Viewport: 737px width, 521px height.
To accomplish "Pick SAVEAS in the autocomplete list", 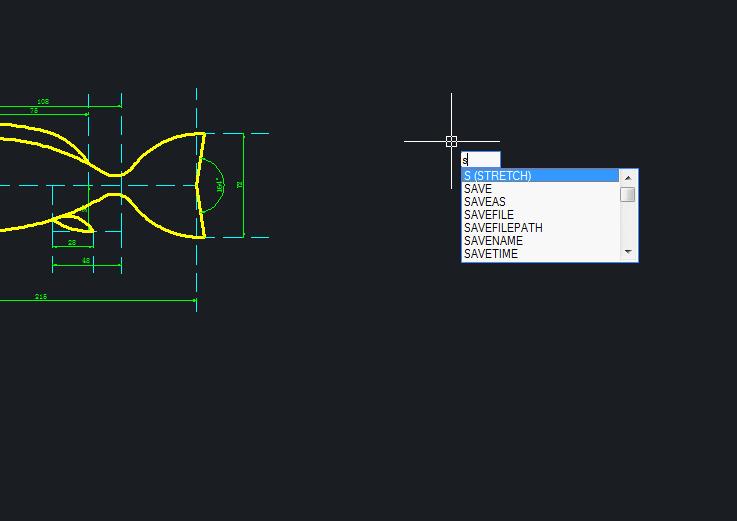I will [485, 202].
